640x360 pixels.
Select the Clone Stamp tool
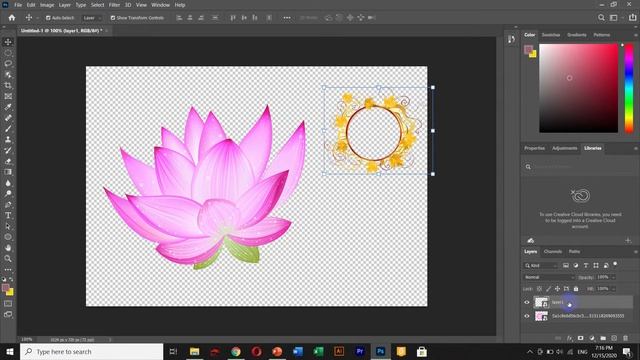tap(8, 139)
